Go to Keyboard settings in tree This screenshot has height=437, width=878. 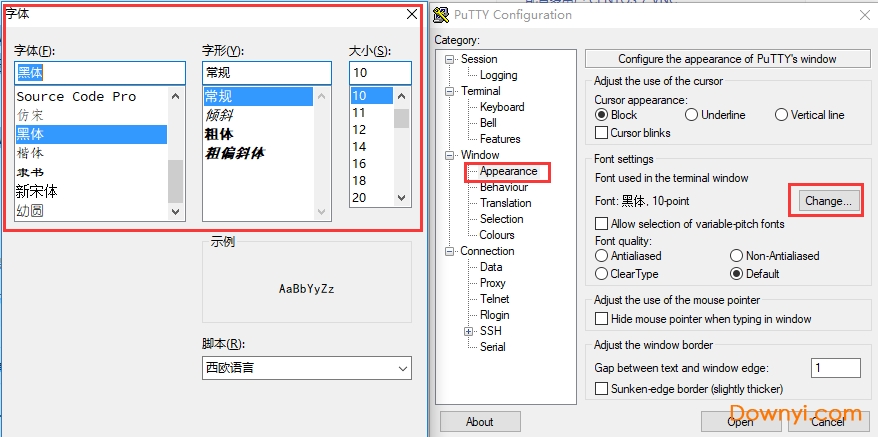pos(501,107)
